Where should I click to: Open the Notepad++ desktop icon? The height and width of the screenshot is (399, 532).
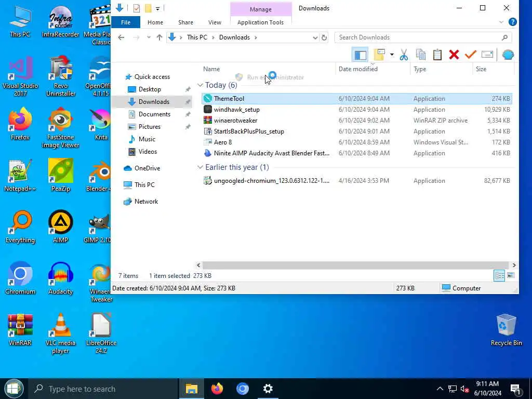coord(20,176)
